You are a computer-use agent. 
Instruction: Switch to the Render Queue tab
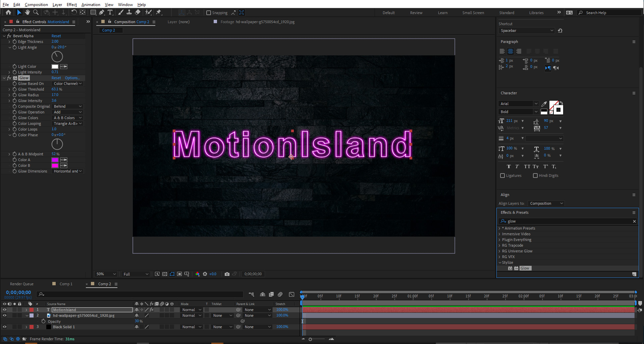click(x=22, y=284)
